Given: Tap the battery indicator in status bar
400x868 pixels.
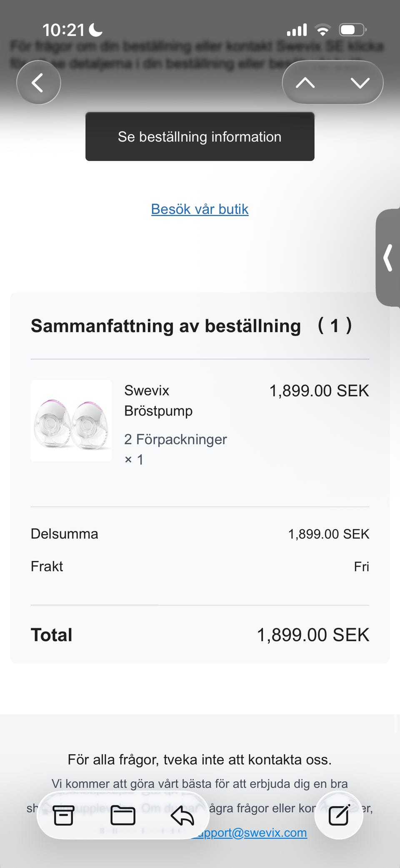Looking at the screenshot, I should tap(352, 30).
